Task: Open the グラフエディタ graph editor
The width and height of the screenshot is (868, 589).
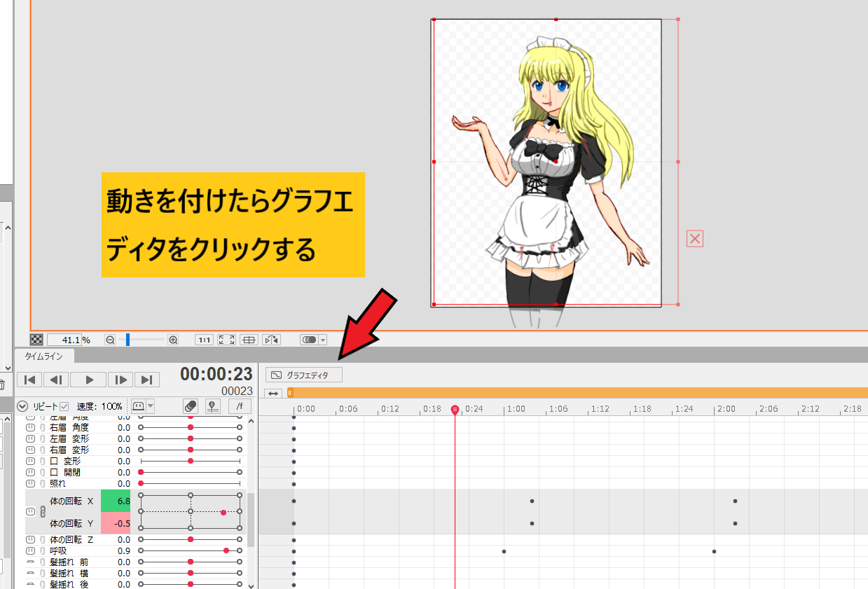Action: (303, 374)
